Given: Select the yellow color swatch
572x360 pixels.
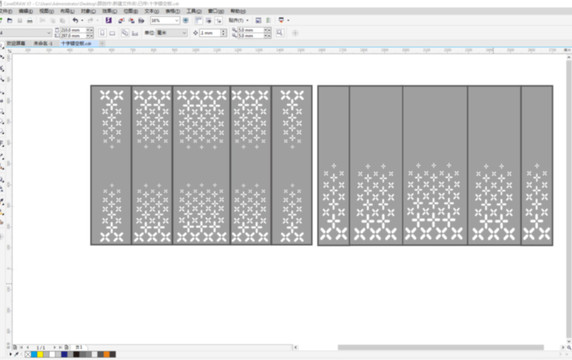Looking at the screenshot, I should (40, 354).
